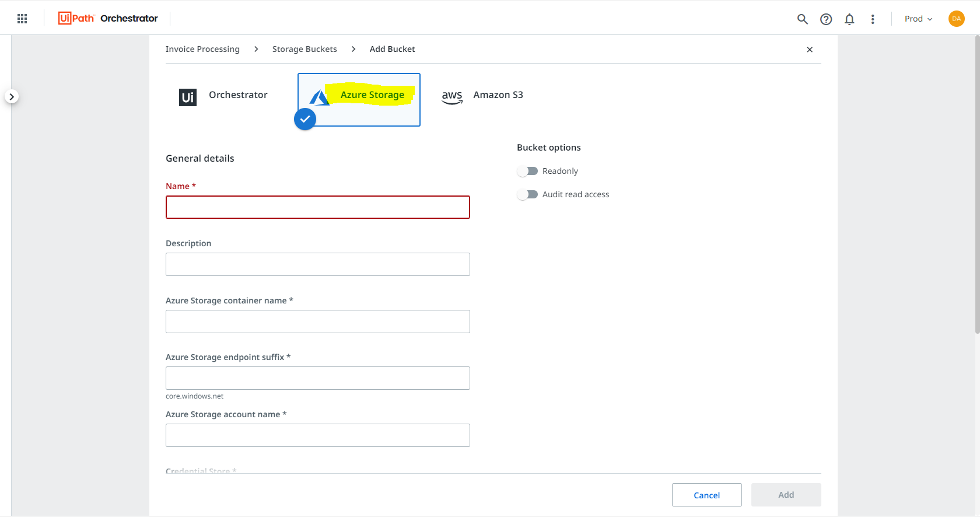Focus the Description input field
This screenshot has height=517, width=980.
tap(318, 264)
